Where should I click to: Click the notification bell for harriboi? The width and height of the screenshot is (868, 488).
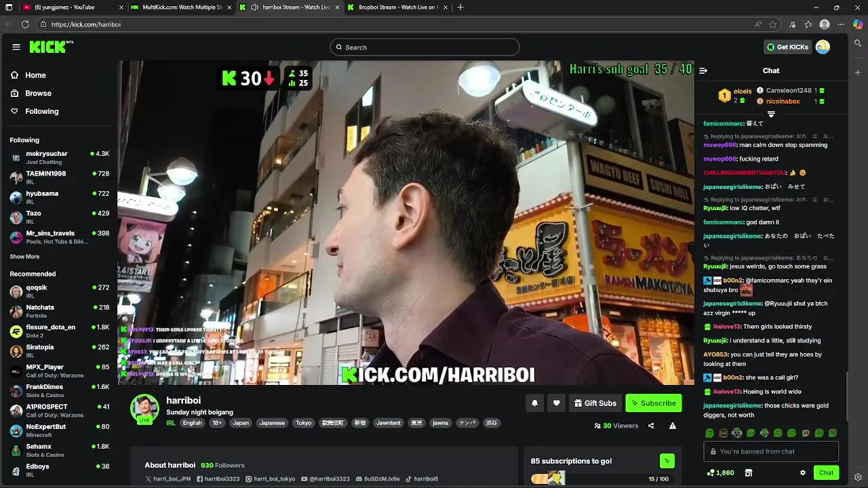(x=534, y=403)
